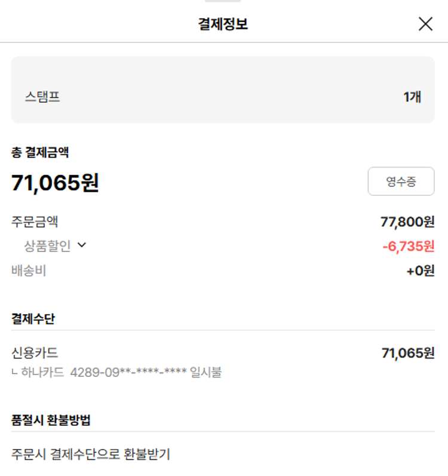Open the 영수증 receipt button

tap(401, 182)
